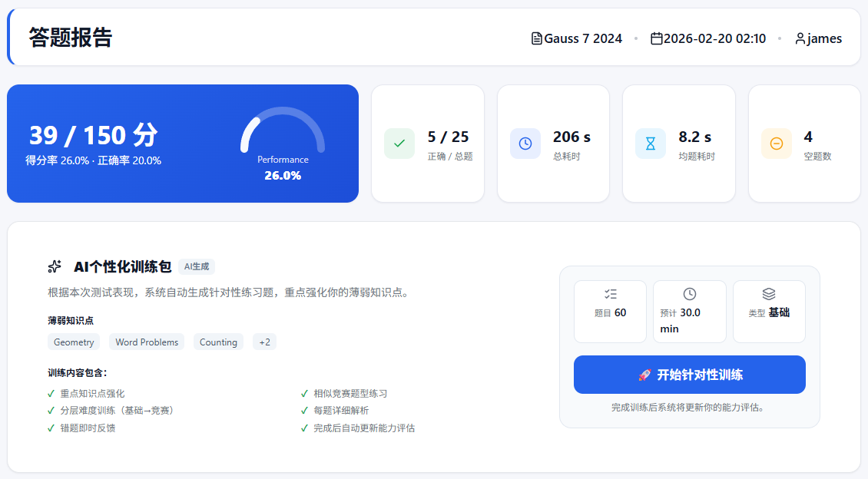The image size is (868, 479).
Task: Click the hourglass icon on the 均题耗时 card
Action: coord(651,144)
